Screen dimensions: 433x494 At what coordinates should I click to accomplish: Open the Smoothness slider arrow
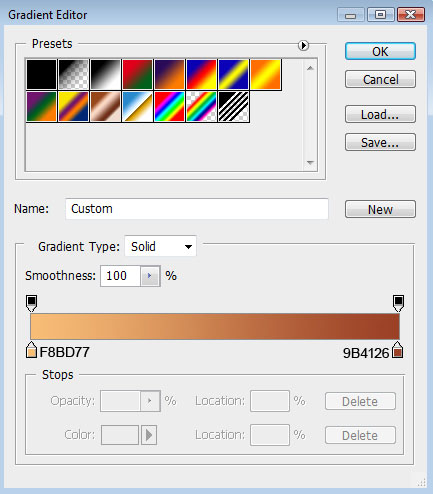(x=150, y=276)
